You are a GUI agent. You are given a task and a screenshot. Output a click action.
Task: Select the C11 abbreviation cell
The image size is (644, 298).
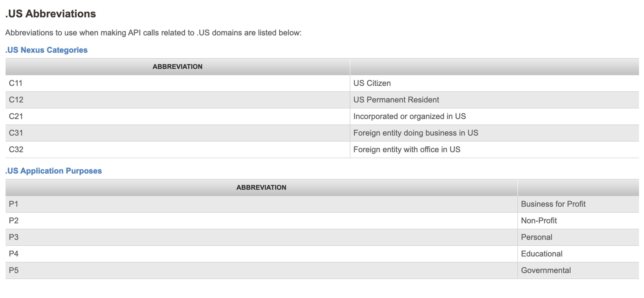coord(16,83)
